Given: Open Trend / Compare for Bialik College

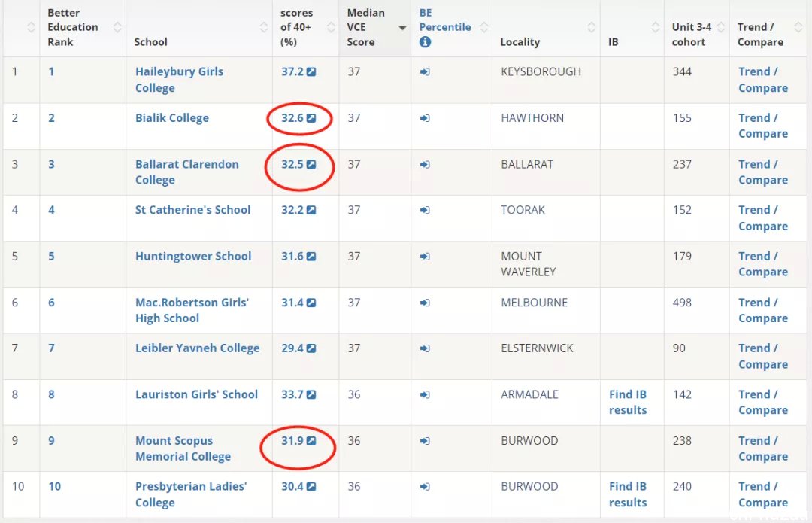Looking at the screenshot, I should pyautogui.click(x=763, y=126).
